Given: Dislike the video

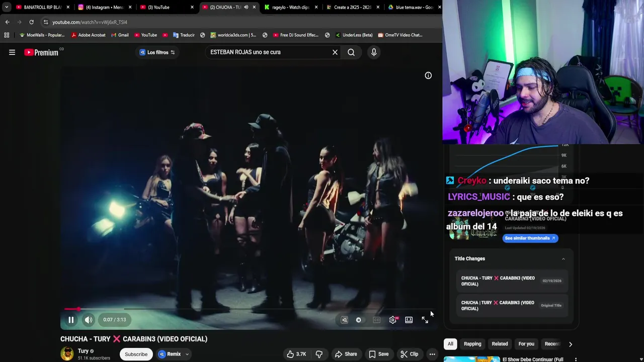Looking at the screenshot, I should [x=319, y=354].
